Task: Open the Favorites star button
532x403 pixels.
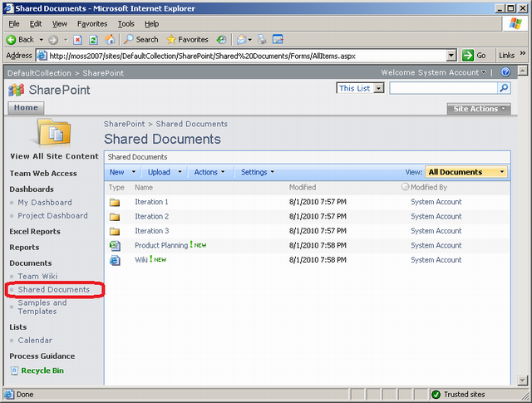Action: 187,40
